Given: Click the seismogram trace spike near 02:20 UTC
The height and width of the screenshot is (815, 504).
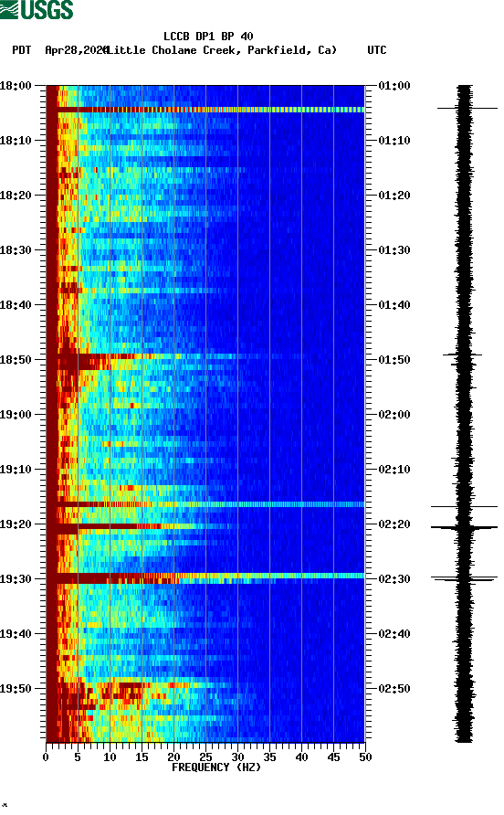Looking at the screenshot, I should [464, 527].
